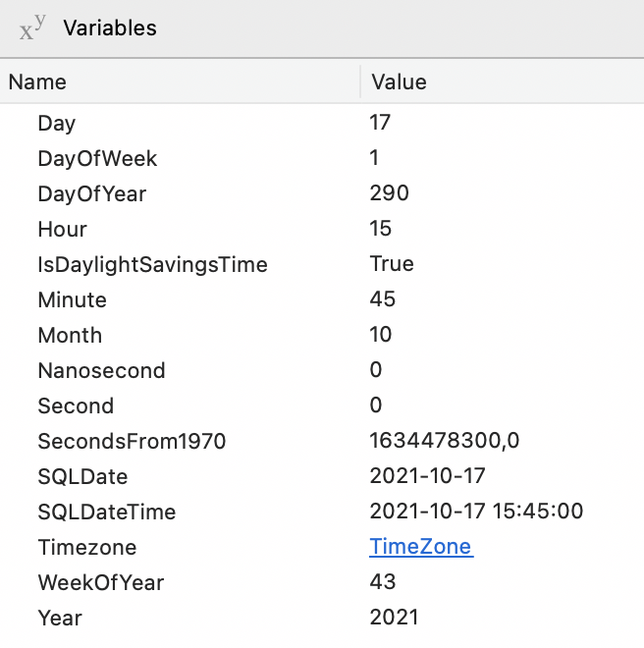
Task: Select the DayOfWeek variable row
Action: pyautogui.click(x=322, y=158)
